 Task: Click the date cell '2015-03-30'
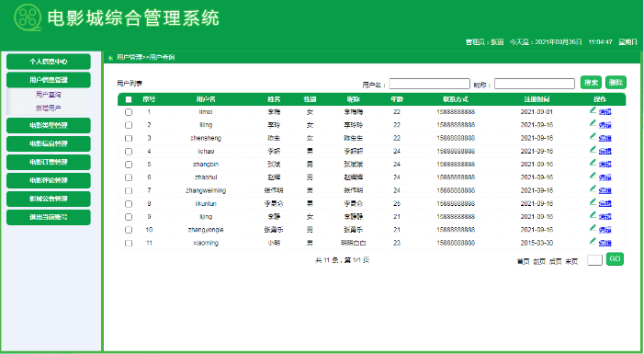(537, 243)
